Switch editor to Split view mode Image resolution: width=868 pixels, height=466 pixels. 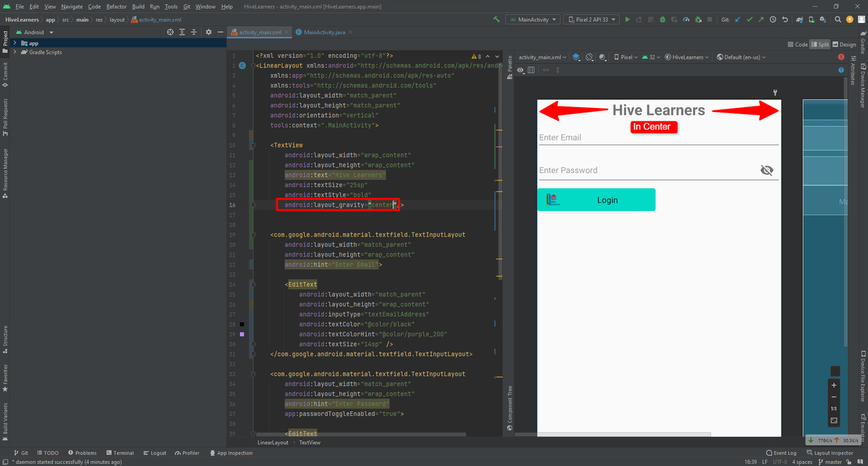tap(820, 45)
